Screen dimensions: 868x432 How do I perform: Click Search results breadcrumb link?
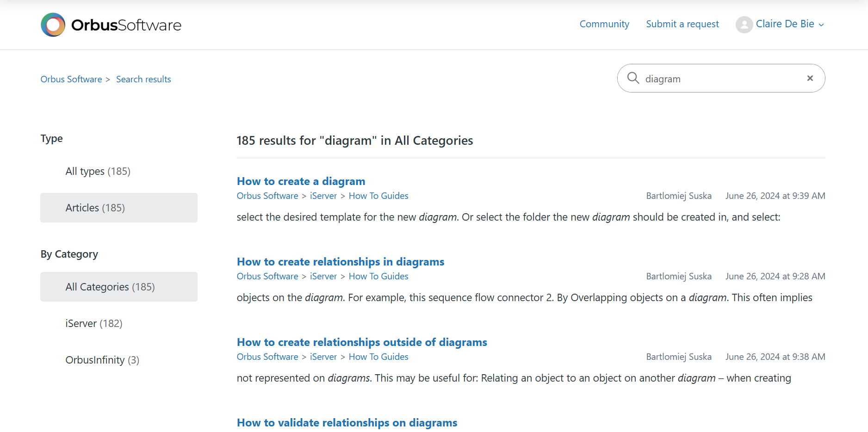point(143,79)
